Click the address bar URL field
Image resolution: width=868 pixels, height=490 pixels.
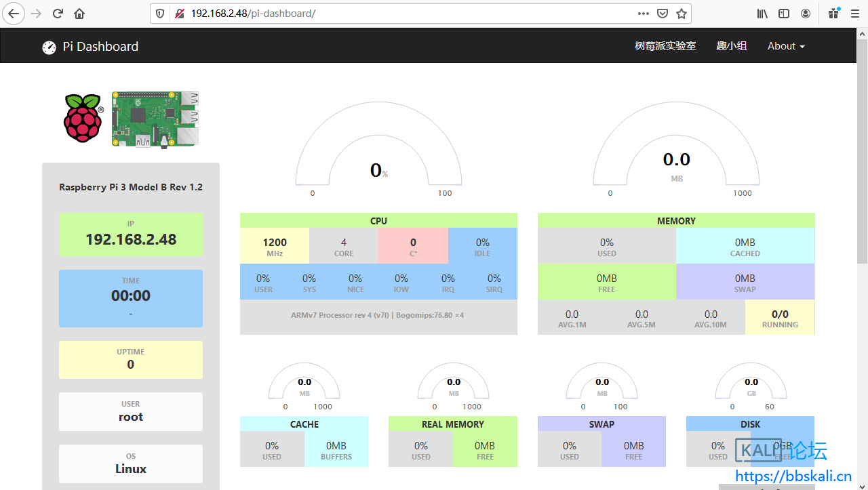407,14
